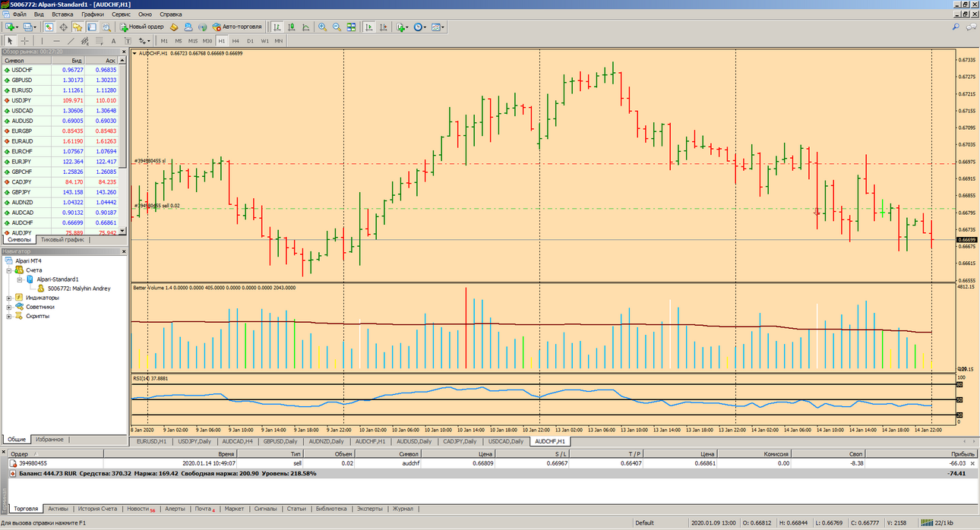This screenshot has height=530, width=980.
Task: Select the equidistant channel tool
Action: tap(85, 40)
